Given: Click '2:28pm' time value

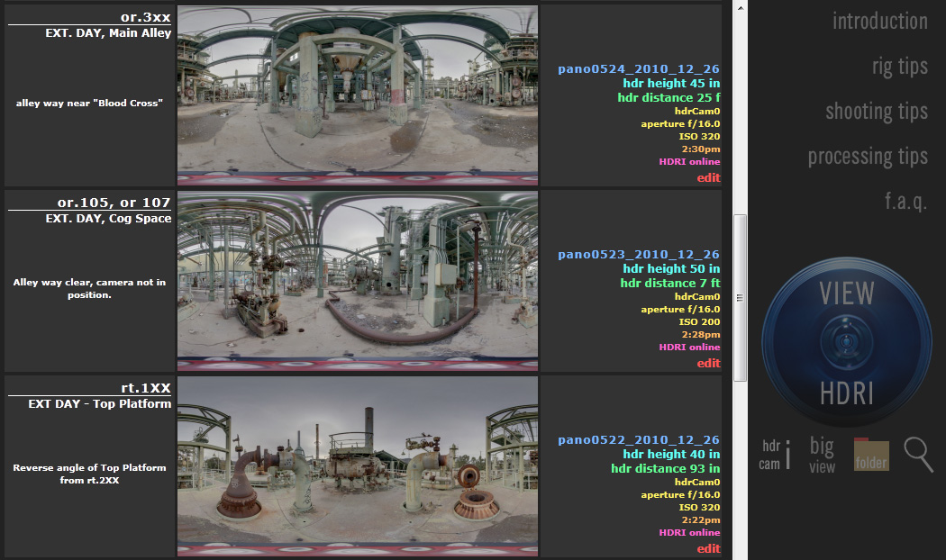Looking at the screenshot, I should (x=700, y=335).
